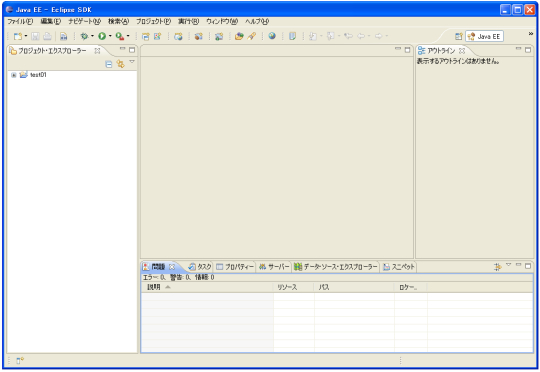Click the Back navigation arrow
The width and height of the screenshot is (540, 372).
click(x=361, y=36)
